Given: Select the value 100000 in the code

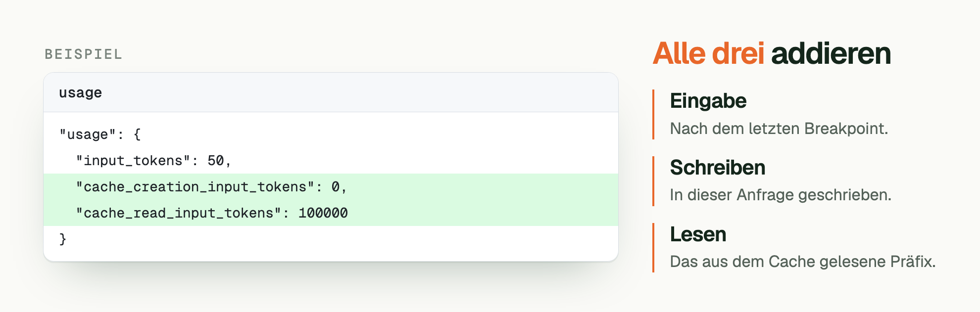Looking at the screenshot, I should pyautogui.click(x=323, y=213).
